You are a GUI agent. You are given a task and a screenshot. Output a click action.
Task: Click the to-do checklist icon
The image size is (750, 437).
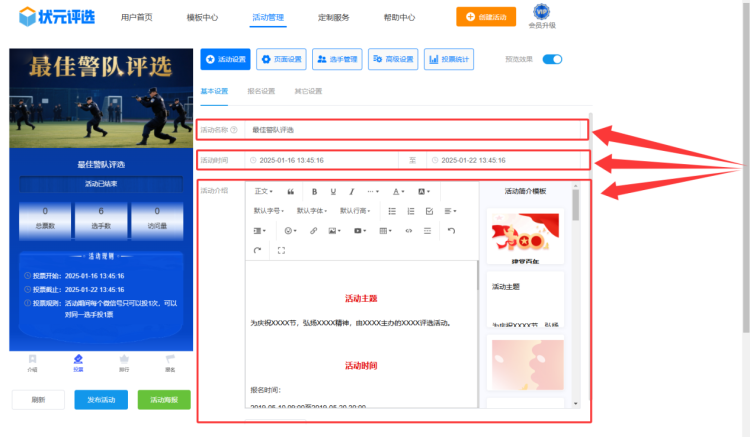click(x=429, y=211)
